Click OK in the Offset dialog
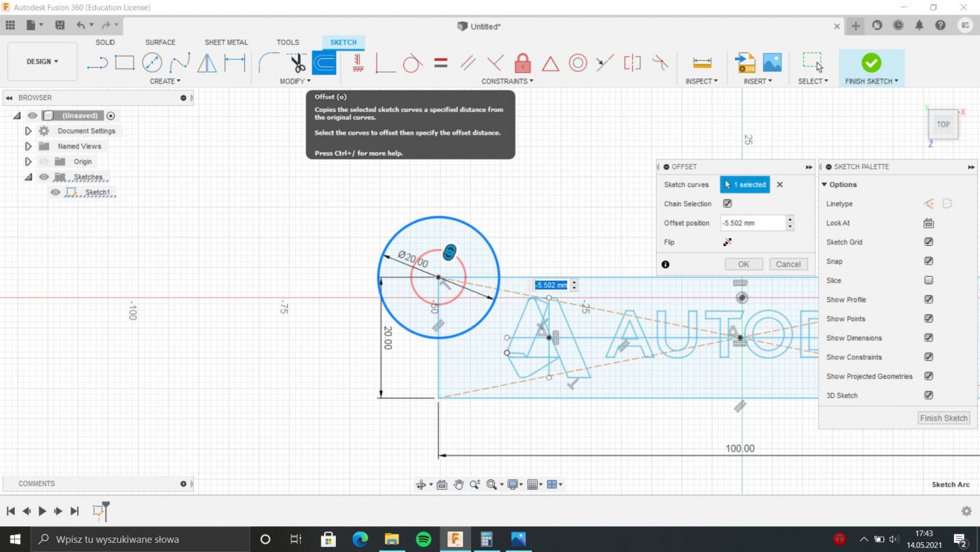980x552 pixels. pos(743,264)
